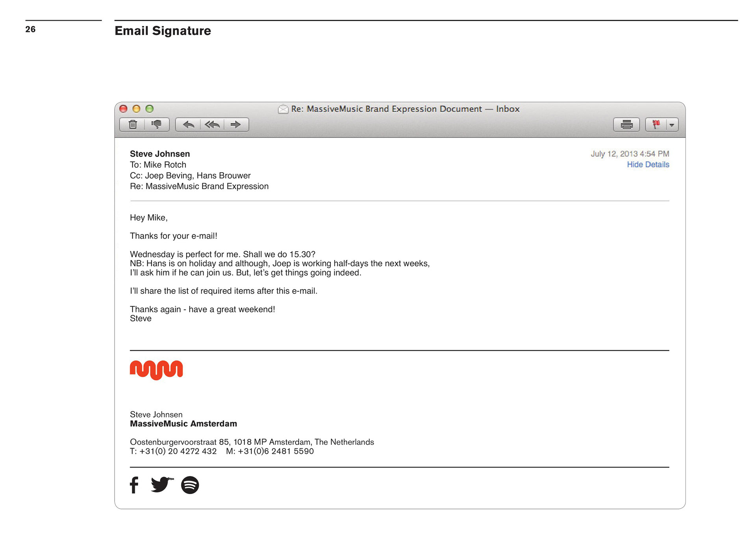Click sender name Steve Johnsen in header
This screenshot has height=535, width=756.
(160, 154)
